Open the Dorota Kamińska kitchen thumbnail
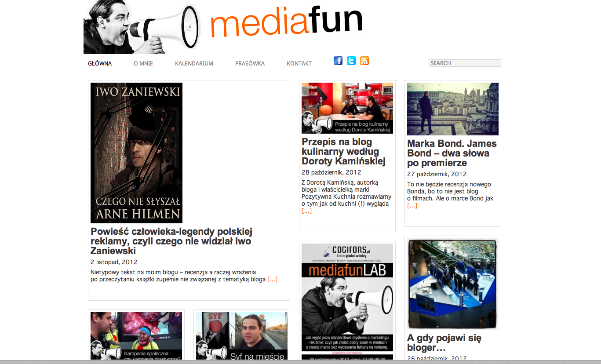This screenshot has height=364, width=601. [347, 108]
